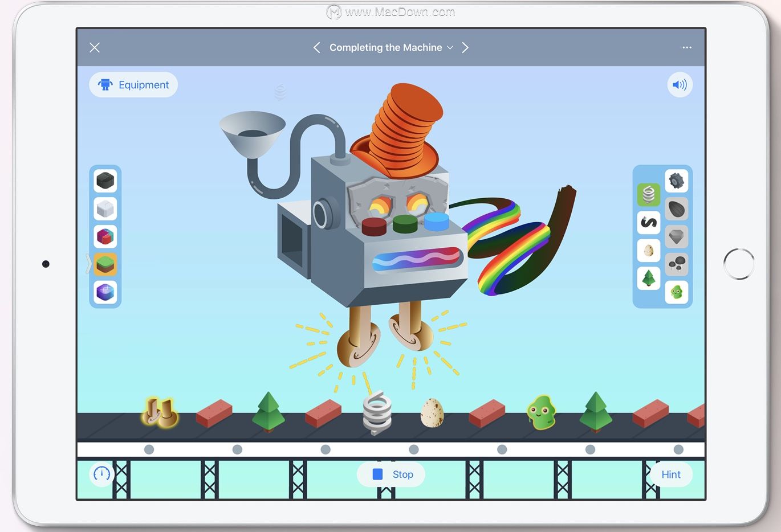The image size is (781, 532).
Task: Choose the black squiggle item in right panel
Action: [x=649, y=223]
